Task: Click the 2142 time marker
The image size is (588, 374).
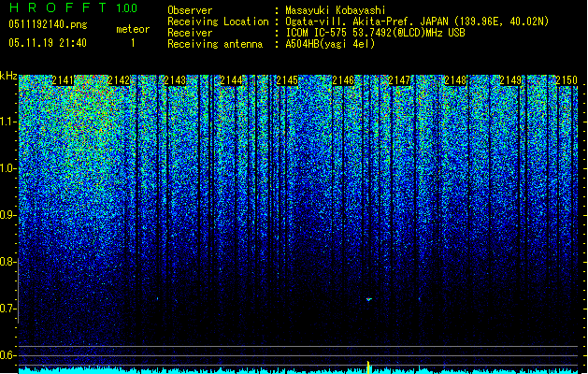Action: (119, 80)
